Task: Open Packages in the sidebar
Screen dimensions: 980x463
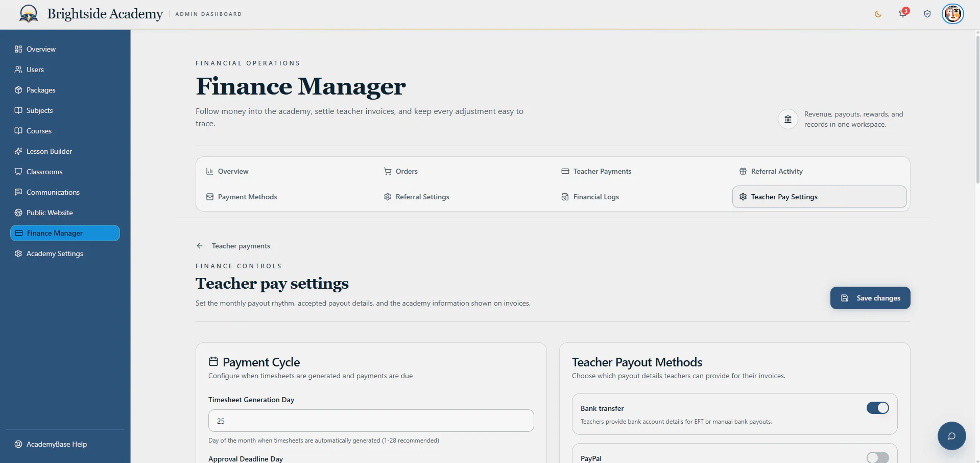Action: point(65,90)
